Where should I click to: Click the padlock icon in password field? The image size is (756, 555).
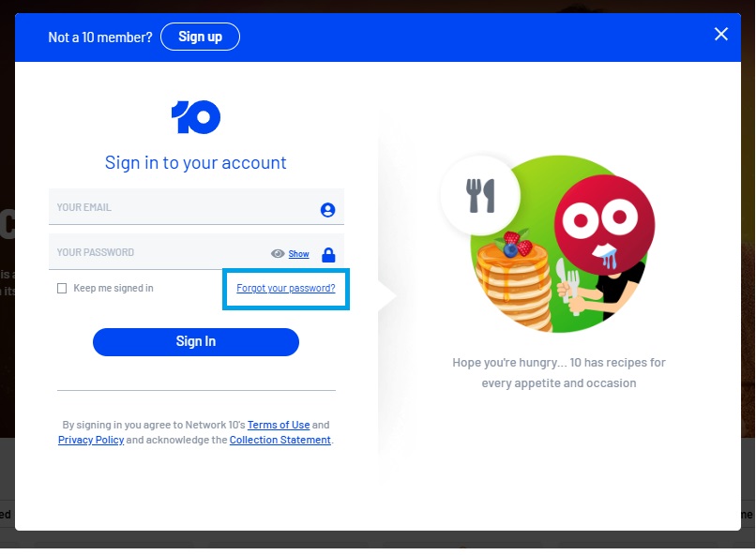point(328,254)
